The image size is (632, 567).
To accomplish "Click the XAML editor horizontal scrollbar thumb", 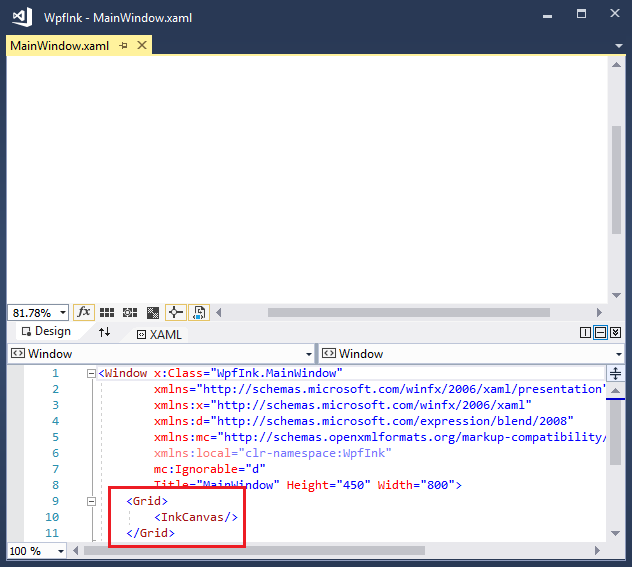I will pos(254,550).
